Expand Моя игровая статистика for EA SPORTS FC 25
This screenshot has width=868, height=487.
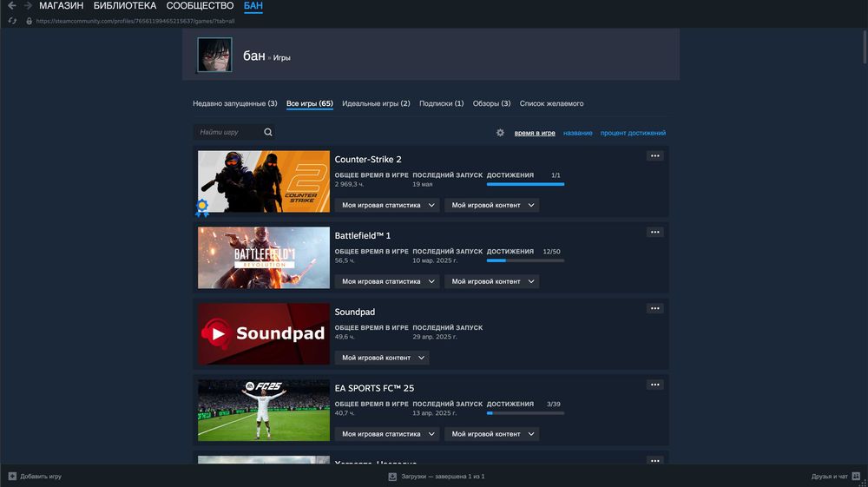(387, 434)
